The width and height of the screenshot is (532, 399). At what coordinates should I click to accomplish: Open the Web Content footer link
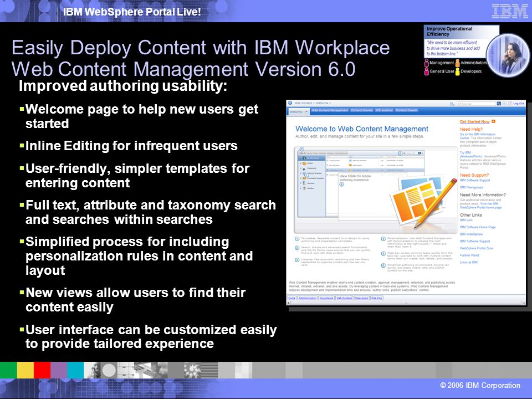(x=344, y=298)
